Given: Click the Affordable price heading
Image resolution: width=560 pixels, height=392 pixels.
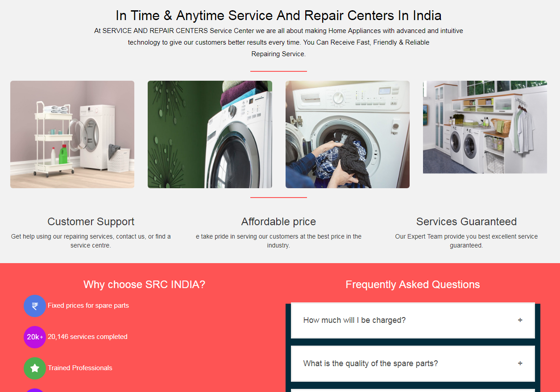Looking at the screenshot, I should click(278, 222).
